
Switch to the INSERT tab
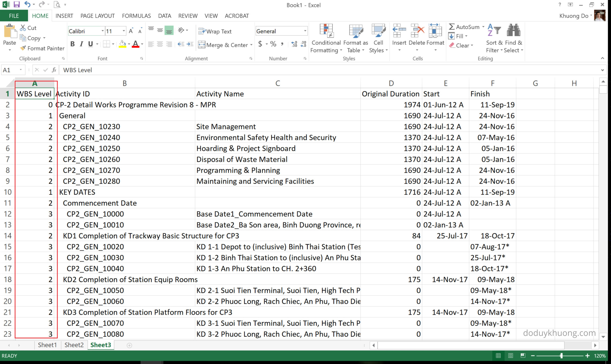pyautogui.click(x=64, y=16)
